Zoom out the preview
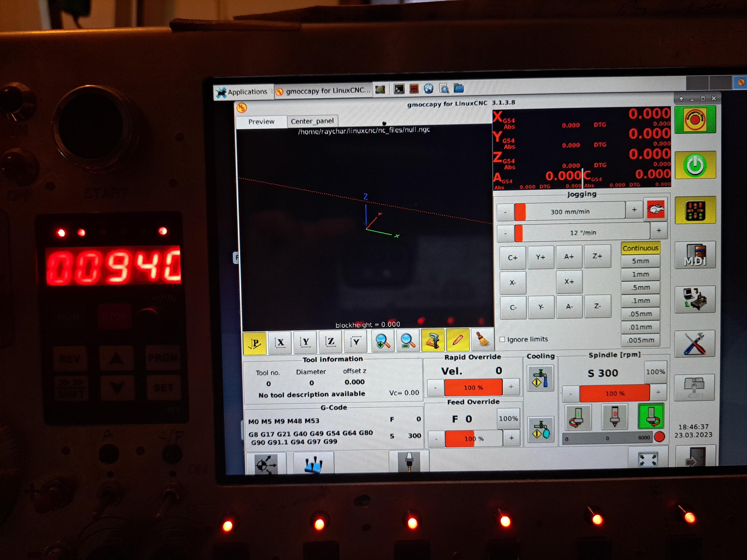747x560 pixels. tap(408, 341)
